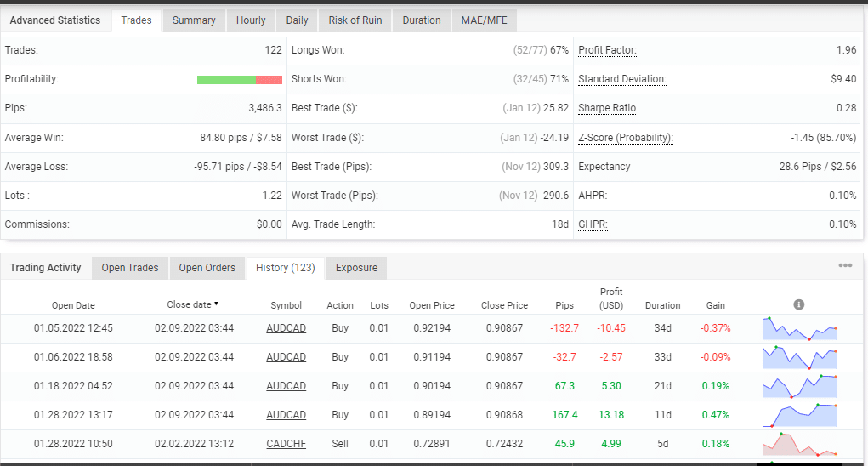Image resolution: width=868 pixels, height=466 pixels.
Task: Switch to the MAE/MFE tab
Action: 484,20
